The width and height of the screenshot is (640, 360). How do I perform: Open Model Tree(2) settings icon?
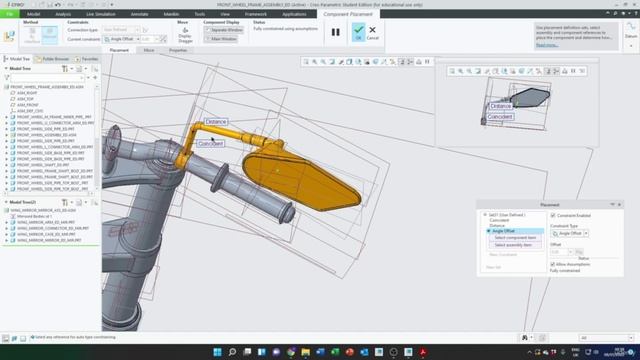pos(65,202)
